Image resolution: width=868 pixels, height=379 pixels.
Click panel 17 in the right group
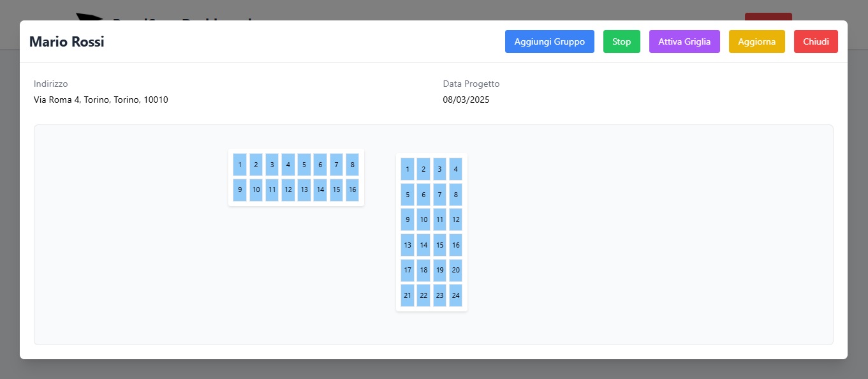[408, 270]
